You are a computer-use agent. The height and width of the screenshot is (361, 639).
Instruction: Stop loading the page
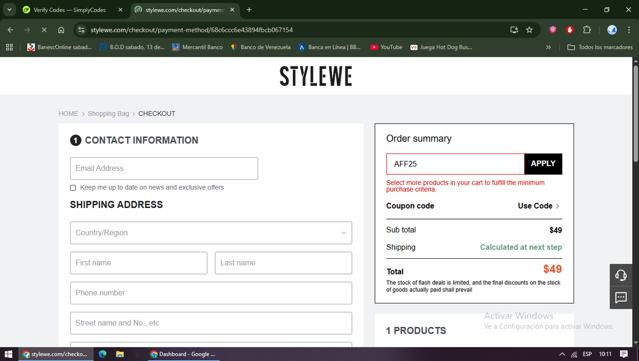(44, 30)
